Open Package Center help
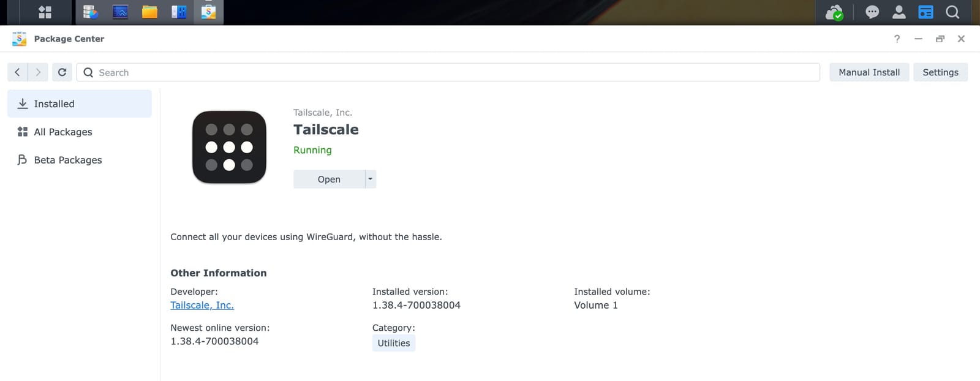Image resolution: width=980 pixels, height=381 pixels. 897,39
